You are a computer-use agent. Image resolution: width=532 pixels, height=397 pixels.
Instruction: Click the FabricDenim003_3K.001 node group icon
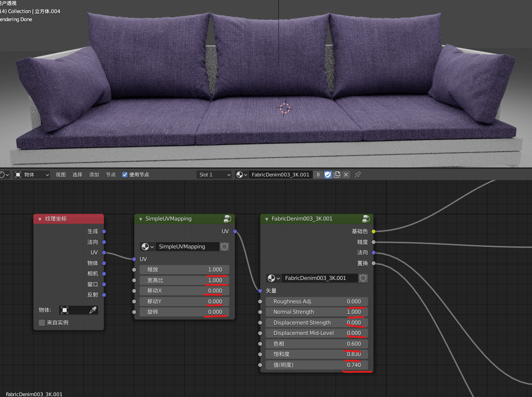(366, 219)
